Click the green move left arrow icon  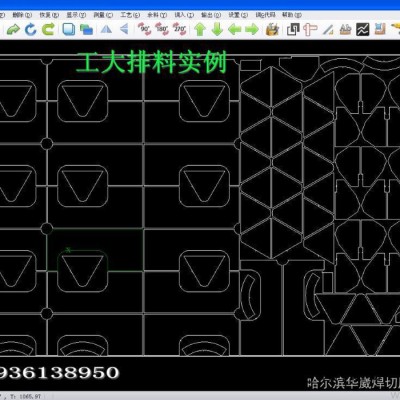tap(235, 30)
